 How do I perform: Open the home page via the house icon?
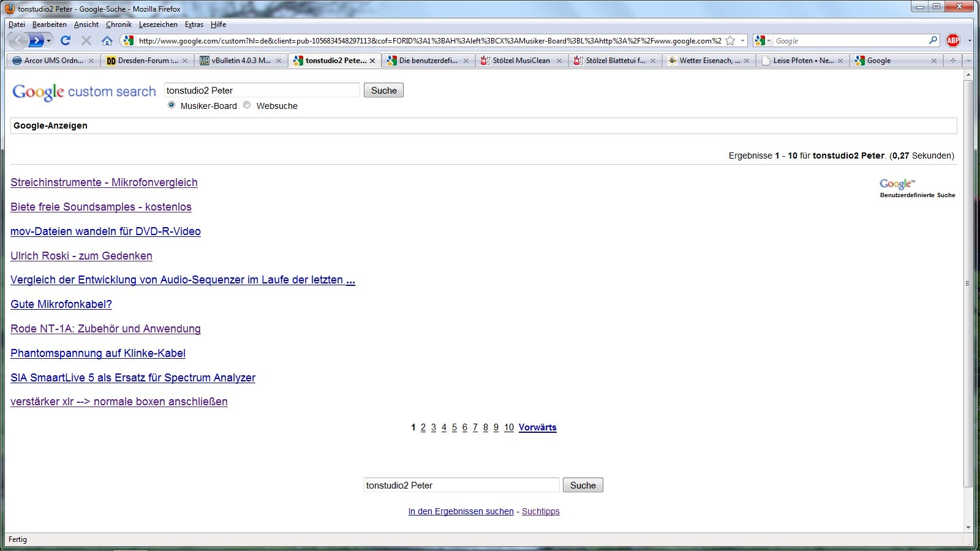(x=107, y=40)
